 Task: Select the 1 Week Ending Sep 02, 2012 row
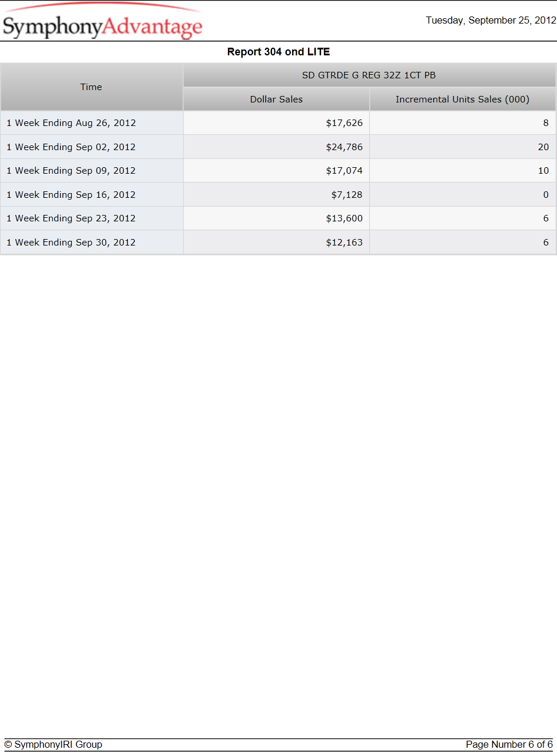coord(278,147)
